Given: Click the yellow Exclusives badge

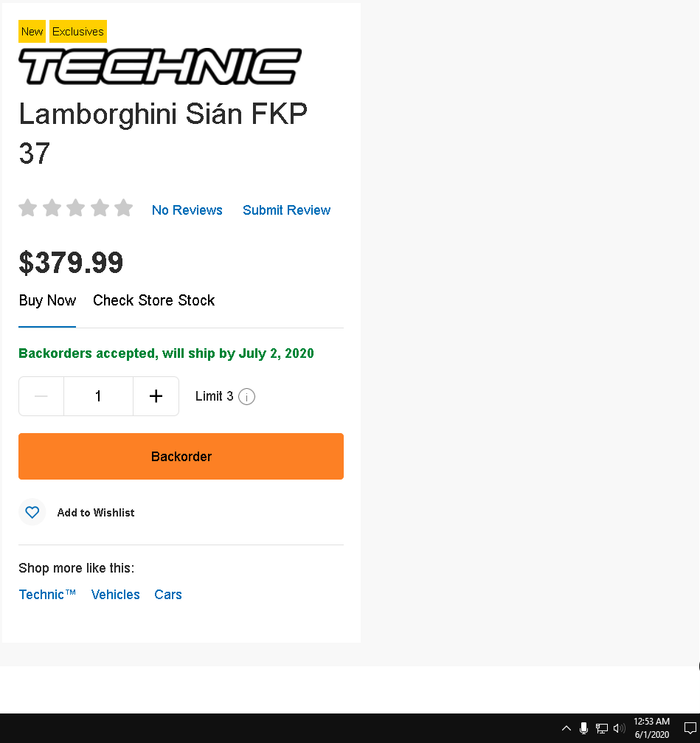Looking at the screenshot, I should pyautogui.click(x=78, y=32).
